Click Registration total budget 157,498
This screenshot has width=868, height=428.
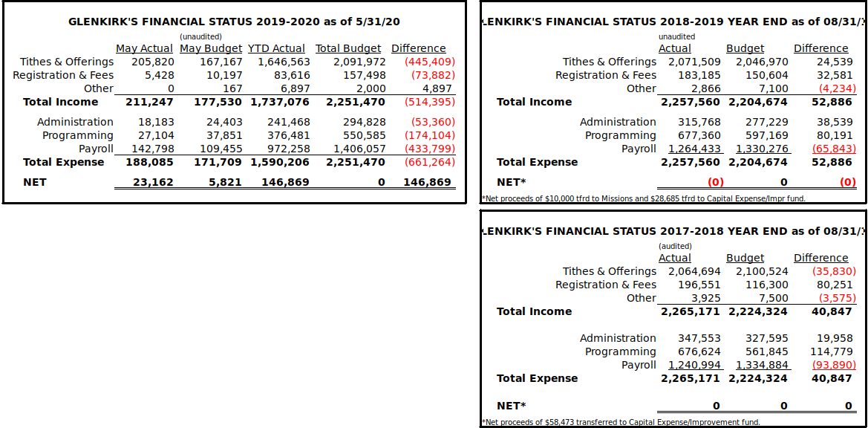365,75
